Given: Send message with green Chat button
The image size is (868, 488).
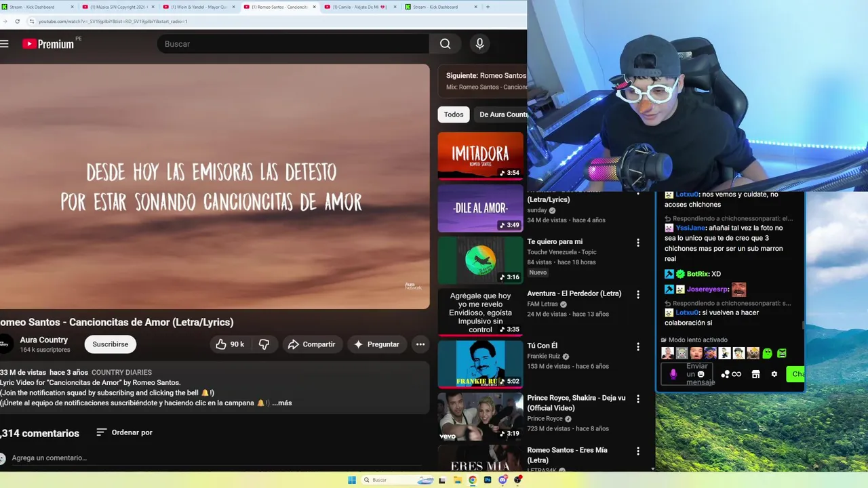Looking at the screenshot, I should (795, 374).
